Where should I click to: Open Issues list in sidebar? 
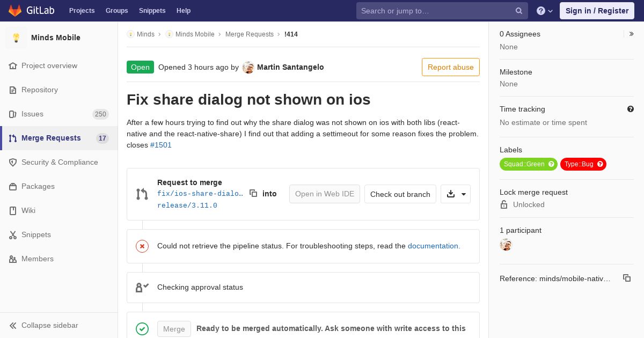tap(59, 114)
